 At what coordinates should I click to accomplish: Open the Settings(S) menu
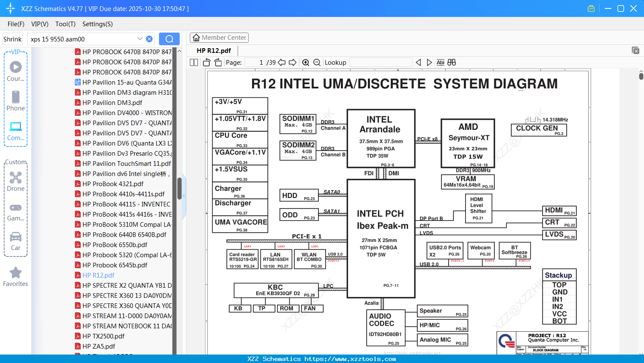98,24
